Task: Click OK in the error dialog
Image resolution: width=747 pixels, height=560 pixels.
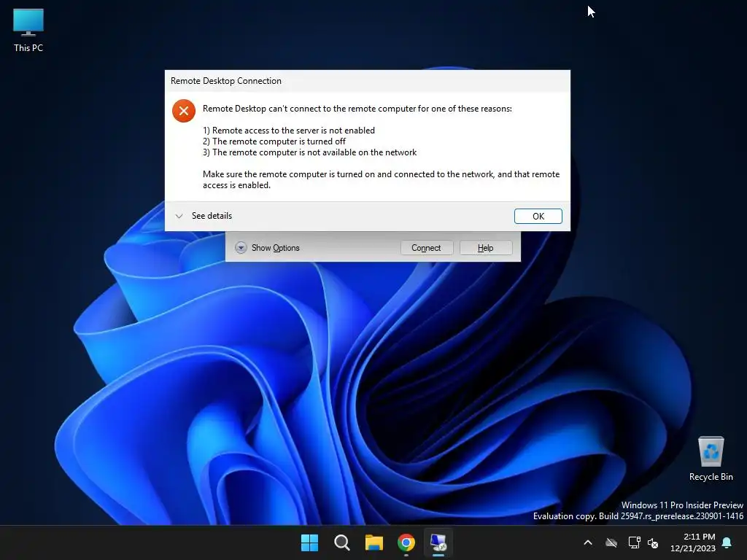Action: point(538,216)
